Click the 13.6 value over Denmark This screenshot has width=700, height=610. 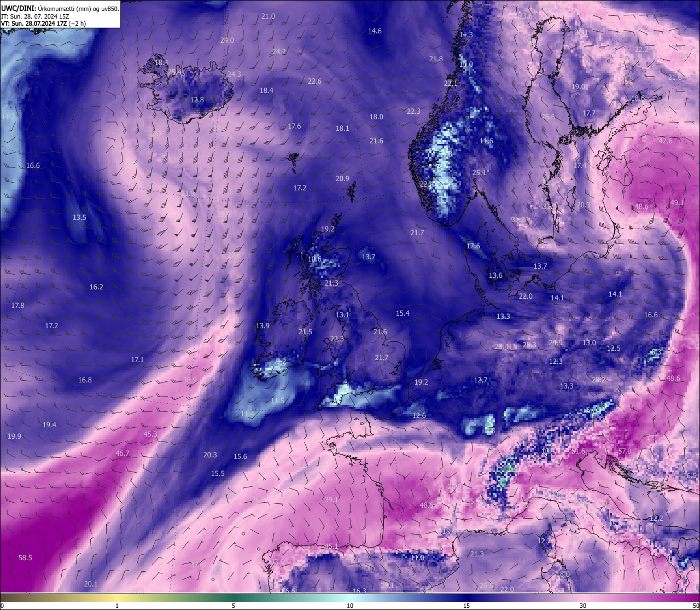[x=495, y=275]
